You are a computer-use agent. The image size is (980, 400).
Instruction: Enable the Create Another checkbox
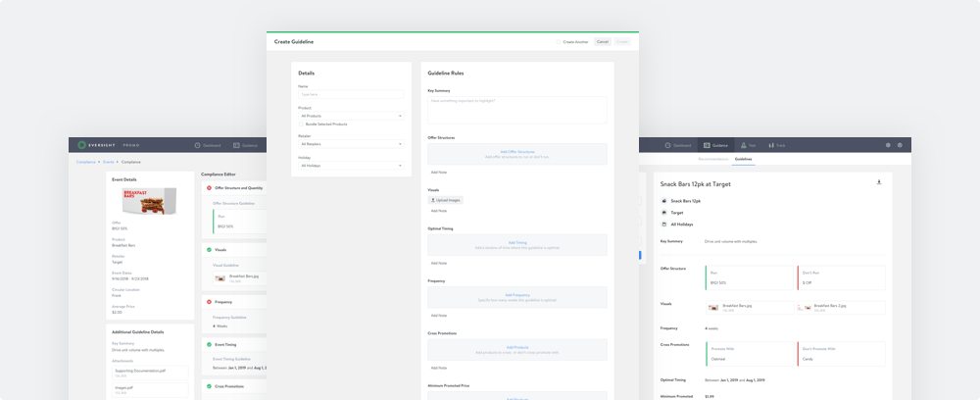[559, 42]
